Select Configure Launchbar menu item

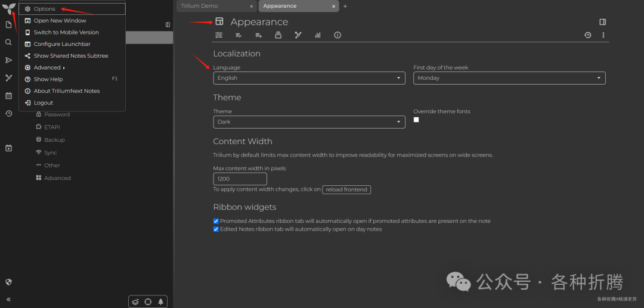(72, 44)
